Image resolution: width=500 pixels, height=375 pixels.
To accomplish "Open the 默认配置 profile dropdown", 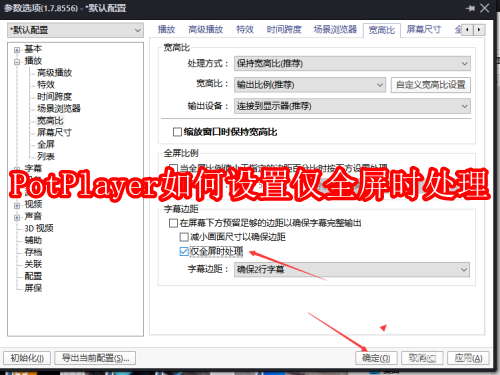I will (x=75, y=30).
